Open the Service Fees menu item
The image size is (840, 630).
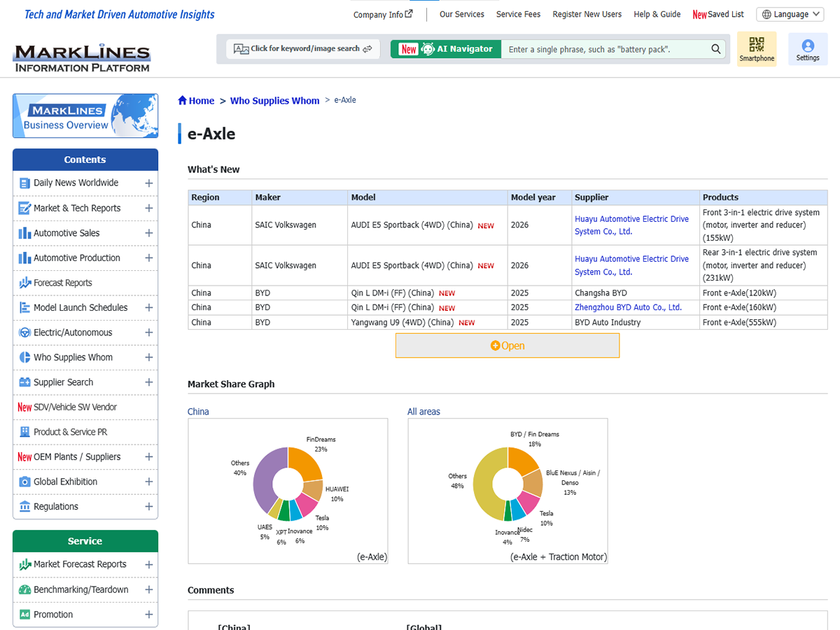point(518,14)
